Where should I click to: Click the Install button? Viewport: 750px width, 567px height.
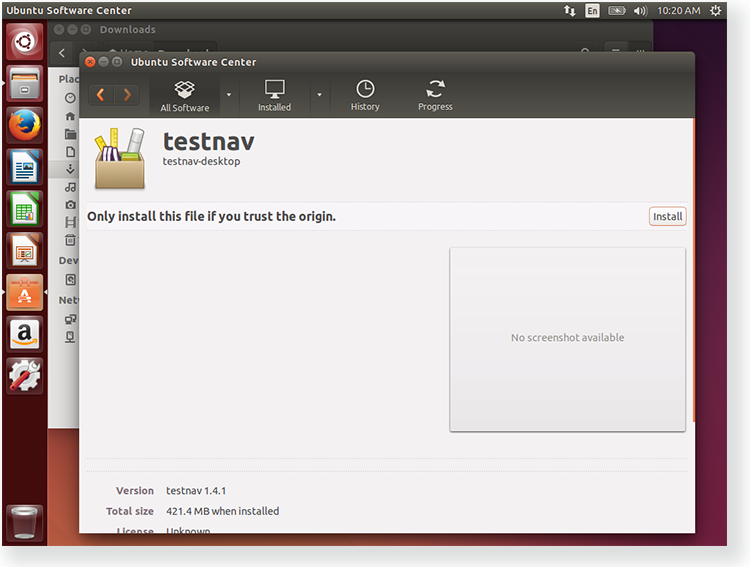click(667, 216)
